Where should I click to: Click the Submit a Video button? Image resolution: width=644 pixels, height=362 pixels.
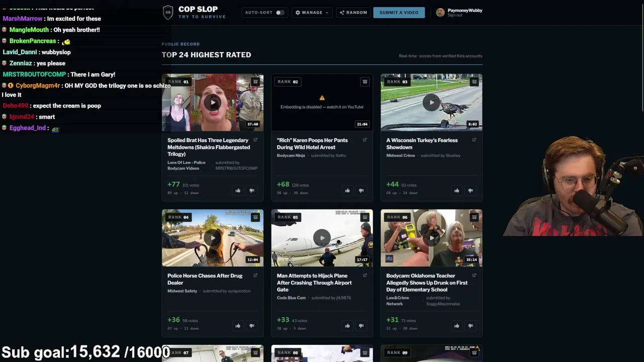(399, 13)
